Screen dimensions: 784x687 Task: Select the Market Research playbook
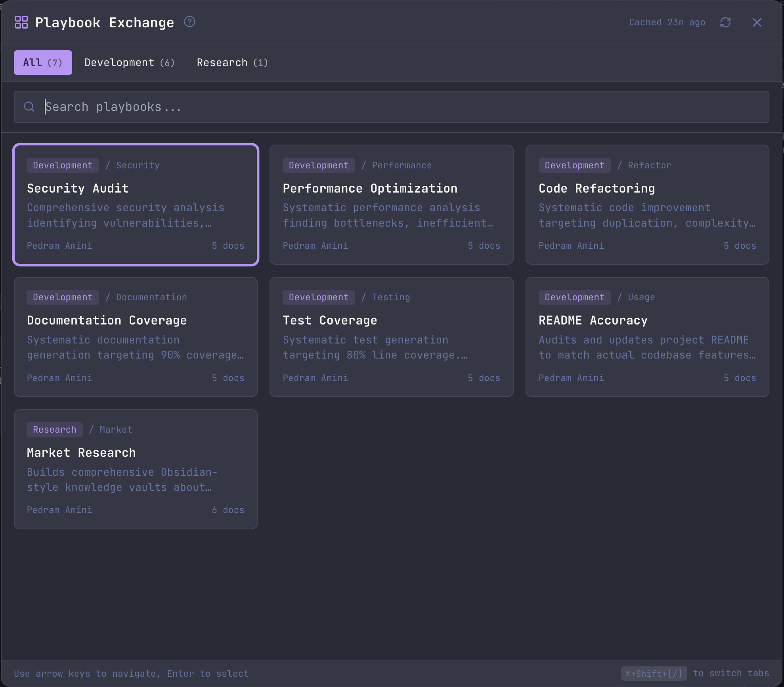click(136, 469)
